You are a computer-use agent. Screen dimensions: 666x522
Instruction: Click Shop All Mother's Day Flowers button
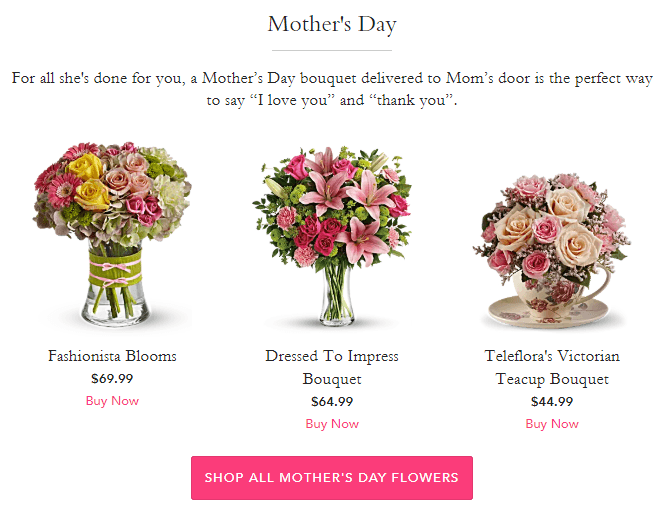point(332,478)
